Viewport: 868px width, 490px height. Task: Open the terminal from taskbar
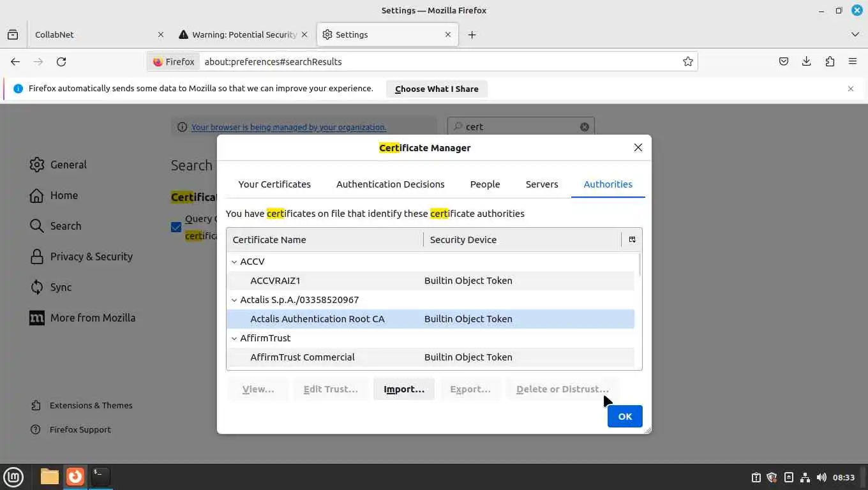click(x=100, y=477)
